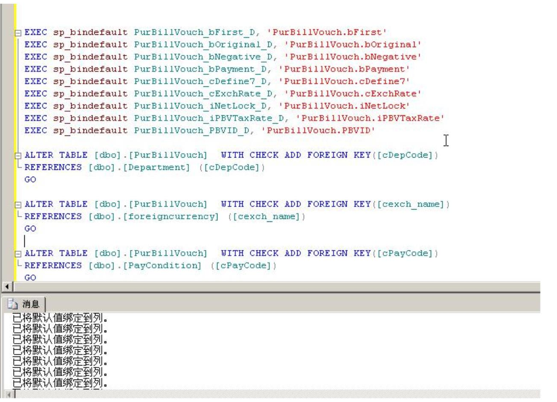Click 'PurBillVouch.bFirst' string literal
This screenshot has width=557, height=402.
(x=326, y=32)
